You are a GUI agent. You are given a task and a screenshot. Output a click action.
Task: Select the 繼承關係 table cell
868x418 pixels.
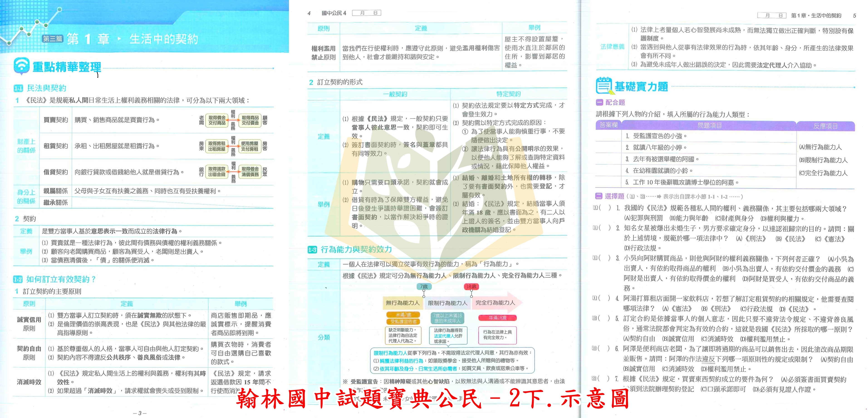56,203
